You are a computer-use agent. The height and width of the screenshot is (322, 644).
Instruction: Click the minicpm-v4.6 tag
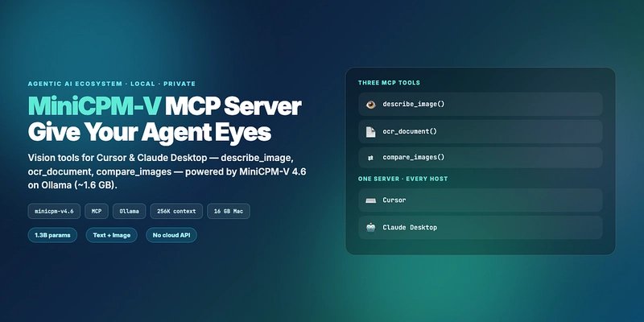click(x=54, y=212)
